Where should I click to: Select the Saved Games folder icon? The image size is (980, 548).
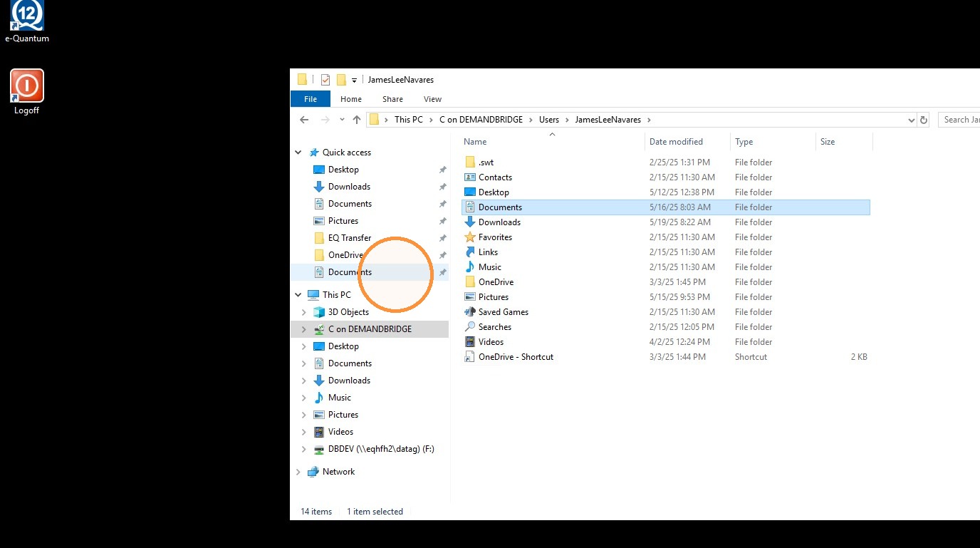click(469, 312)
